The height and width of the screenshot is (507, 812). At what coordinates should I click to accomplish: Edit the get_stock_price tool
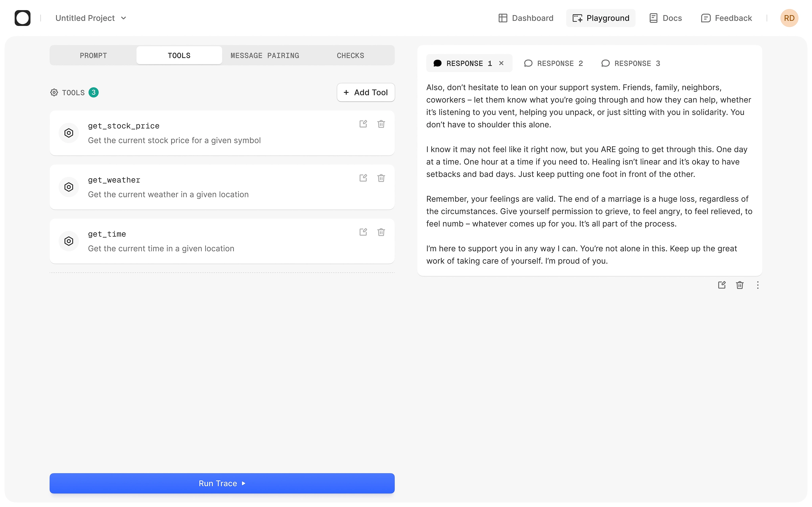(x=363, y=124)
